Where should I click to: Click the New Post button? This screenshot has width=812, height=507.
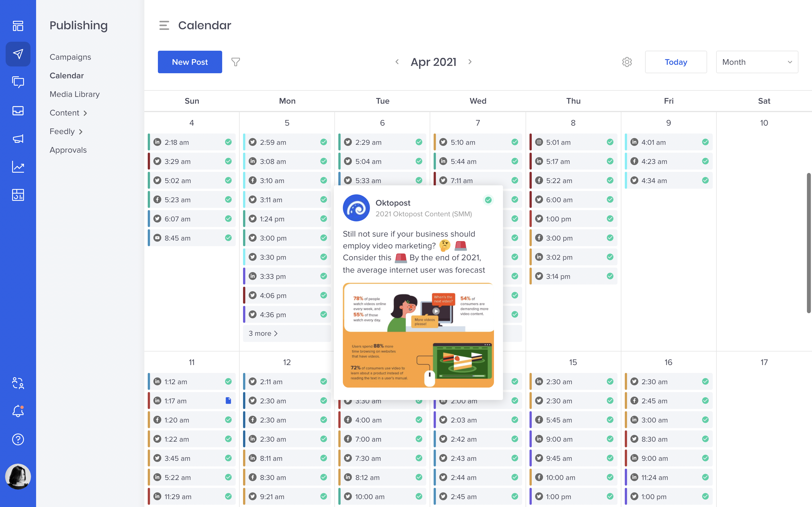[x=189, y=62]
